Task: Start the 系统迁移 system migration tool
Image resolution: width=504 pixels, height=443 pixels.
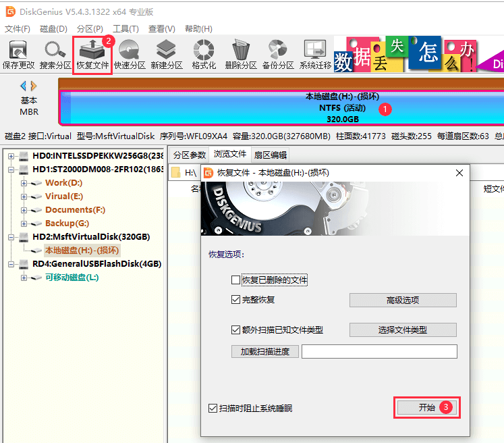Action: (x=315, y=55)
